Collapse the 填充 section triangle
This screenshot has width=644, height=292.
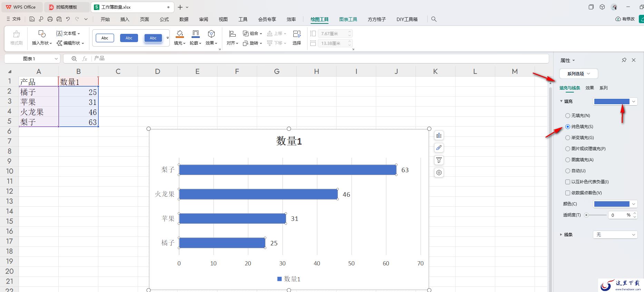(561, 101)
